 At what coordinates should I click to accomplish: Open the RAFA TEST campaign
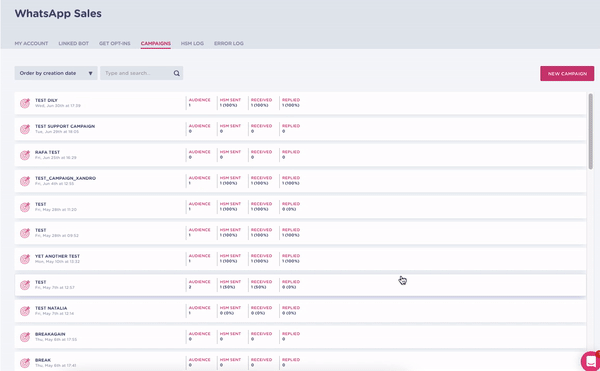click(300, 155)
